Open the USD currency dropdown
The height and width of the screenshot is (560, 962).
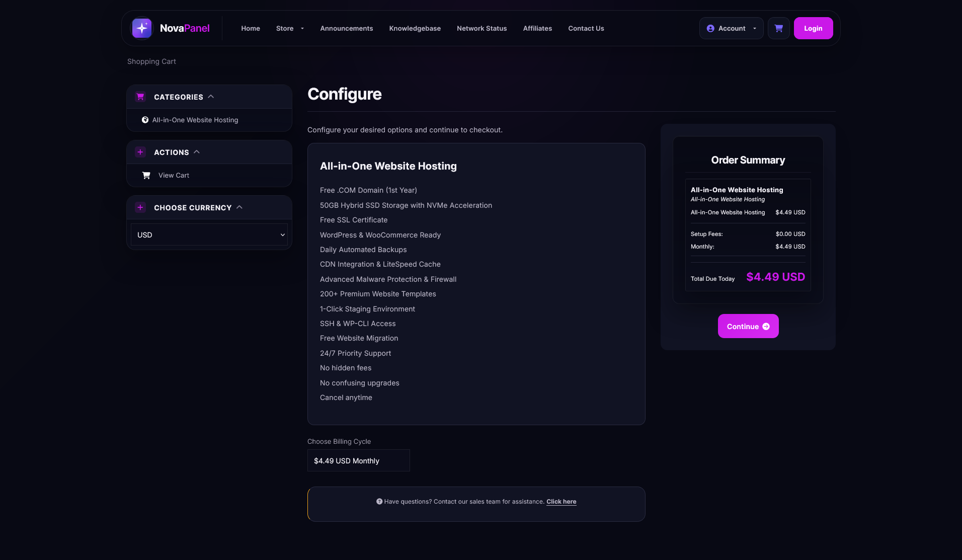(x=209, y=234)
